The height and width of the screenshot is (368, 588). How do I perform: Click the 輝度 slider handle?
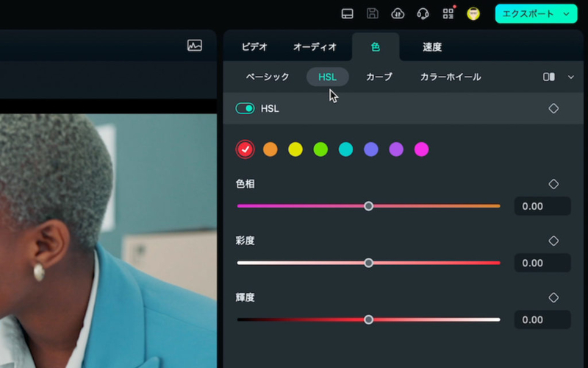click(369, 319)
